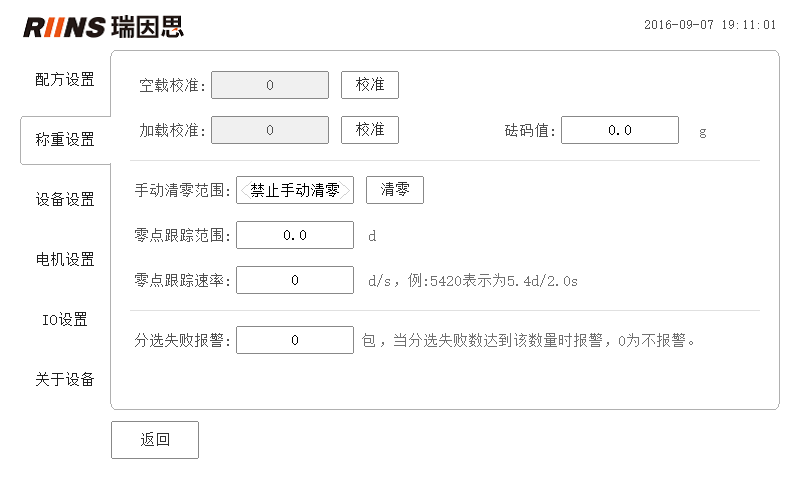The image size is (798, 480).
Task: Open the 禁止手动清零 selector
Action: (x=295, y=190)
